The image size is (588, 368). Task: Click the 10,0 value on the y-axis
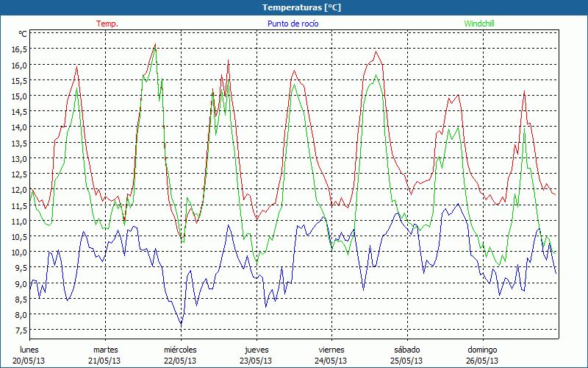(19, 252)
